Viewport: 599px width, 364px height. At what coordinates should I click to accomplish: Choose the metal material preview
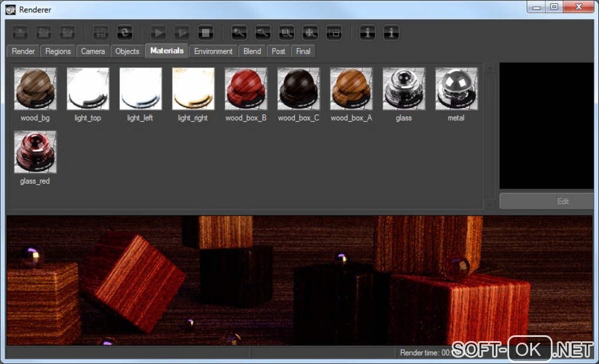(x=456, y=89)
